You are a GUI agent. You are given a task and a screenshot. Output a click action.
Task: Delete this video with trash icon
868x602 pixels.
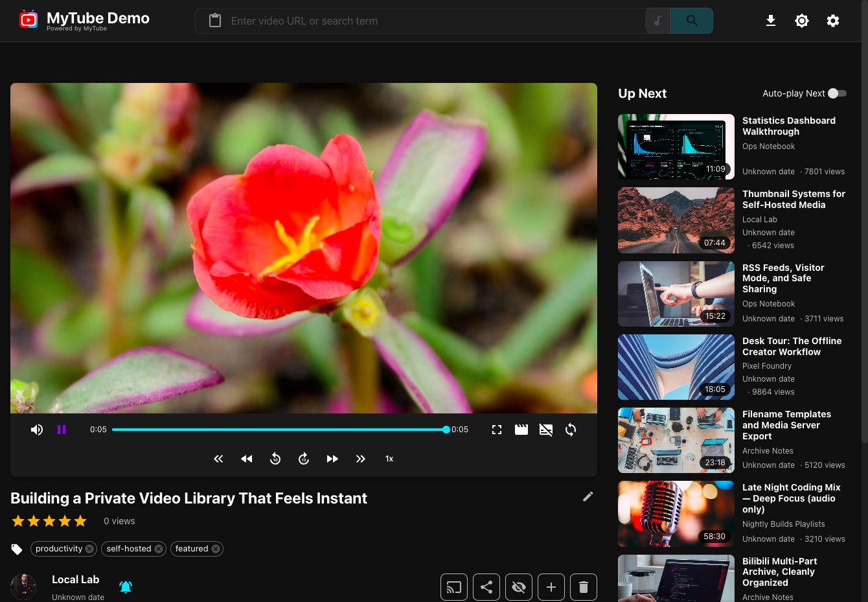coord(584,587)
